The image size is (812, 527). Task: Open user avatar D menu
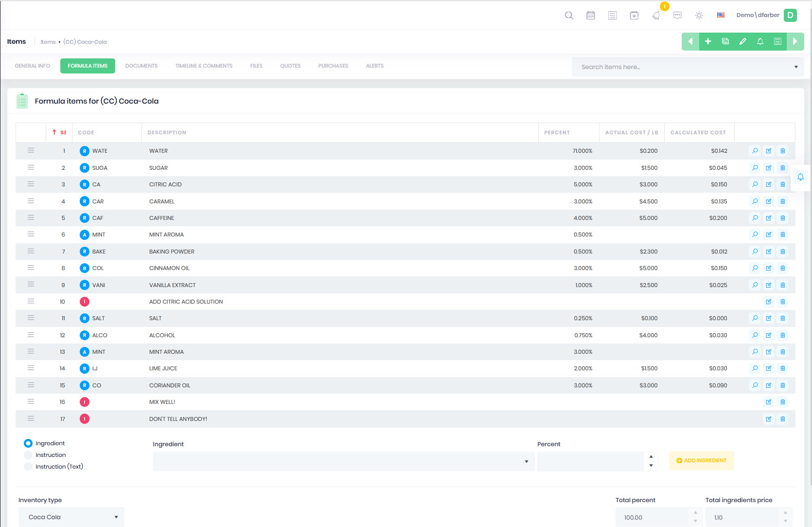coord(791,15)
